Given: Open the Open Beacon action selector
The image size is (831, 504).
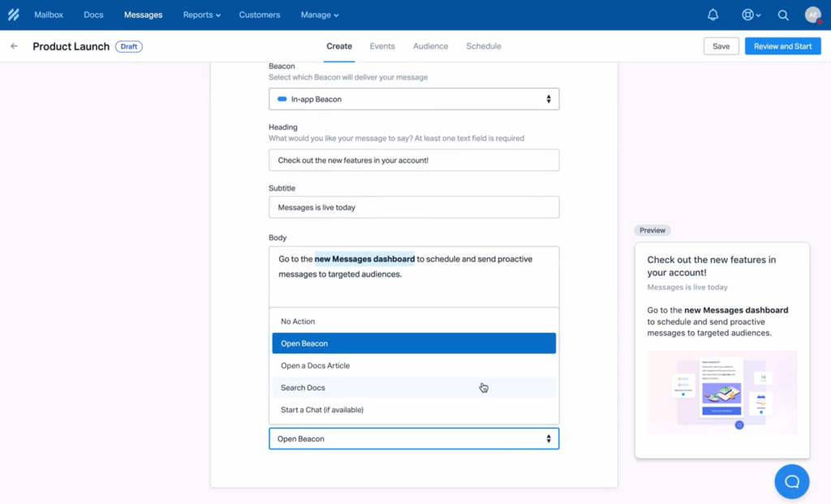Looking at the screenshot, I should [x=414, y=437].
